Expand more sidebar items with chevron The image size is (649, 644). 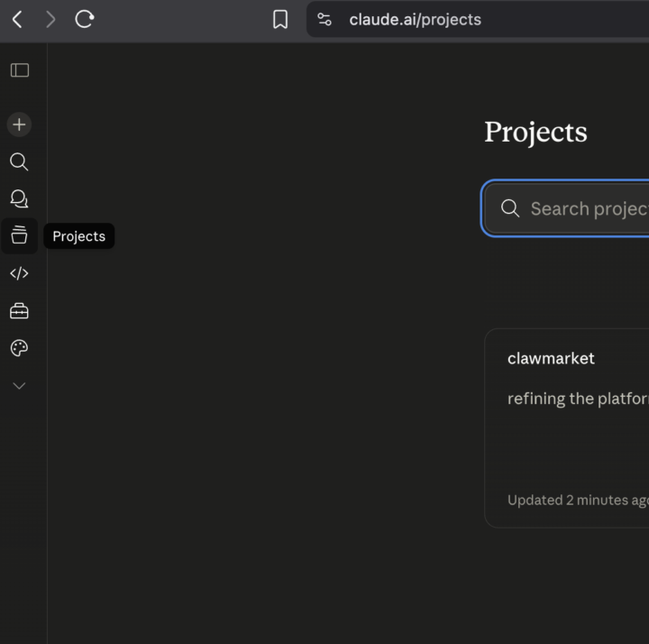pos(19,386)
